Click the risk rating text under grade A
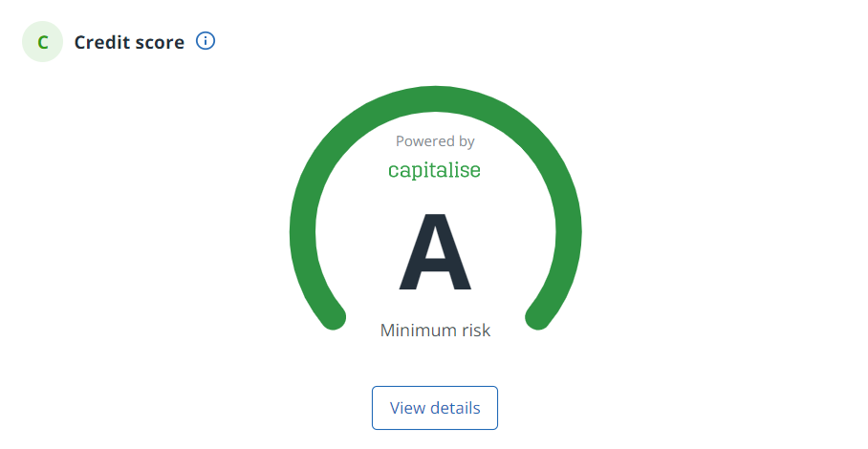The width and height of the screenshot is (868, 449). pos(435,331)
